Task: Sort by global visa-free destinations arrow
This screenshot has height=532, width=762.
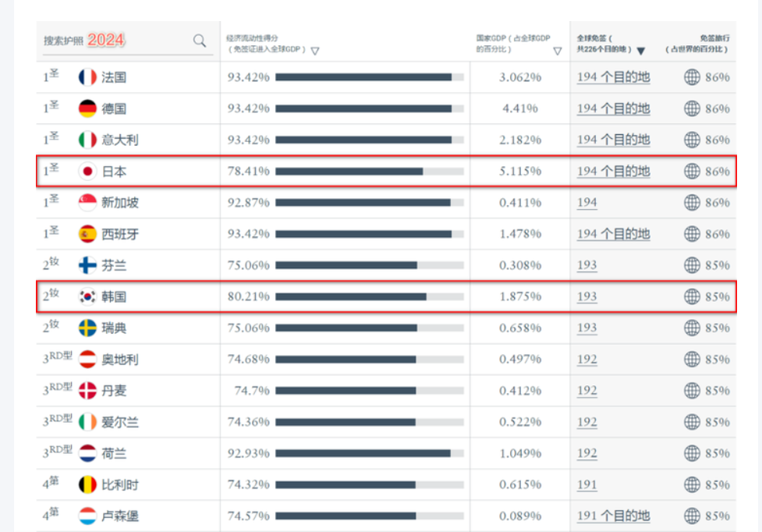Action: pos(640,51)
